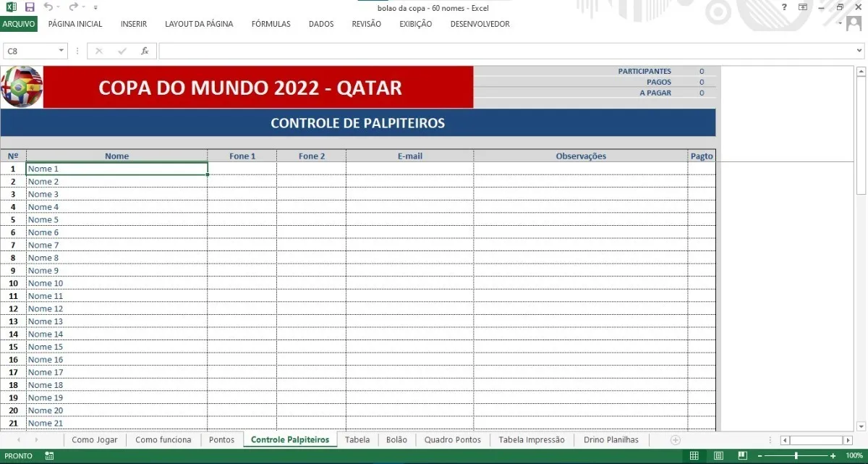Click the Save icon in quick access toolbar
Viewport: 868px width, 464px height.
30,7
